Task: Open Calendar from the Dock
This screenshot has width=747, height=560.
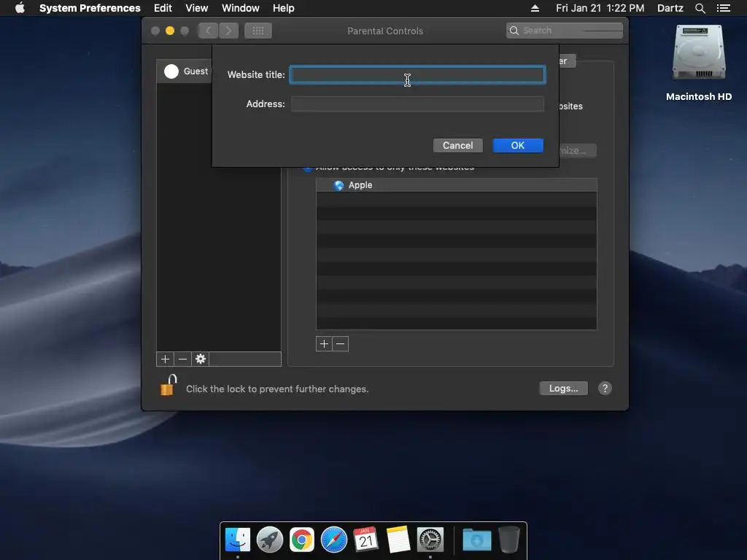Action: (x=366, y=540)
